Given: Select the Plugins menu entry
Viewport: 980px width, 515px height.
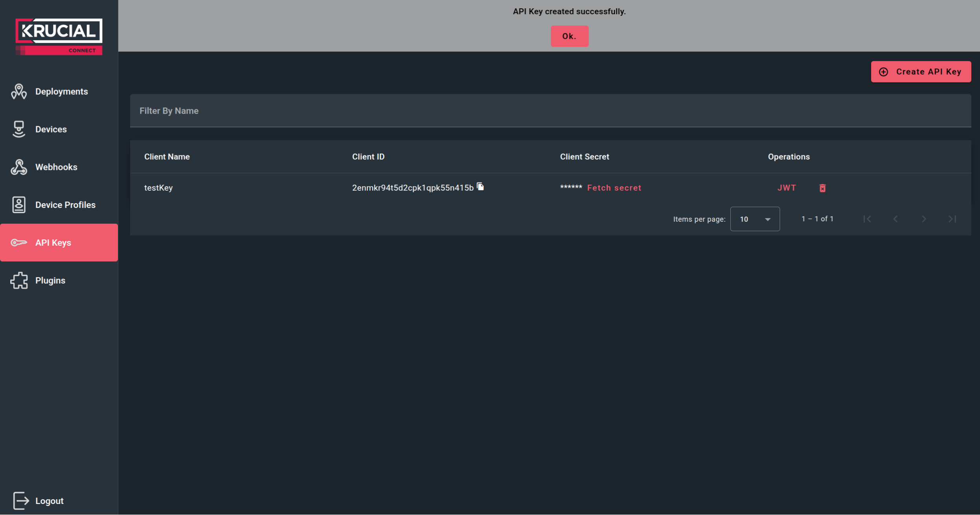Looking at the screenshot, I should (x=50, y=280).
